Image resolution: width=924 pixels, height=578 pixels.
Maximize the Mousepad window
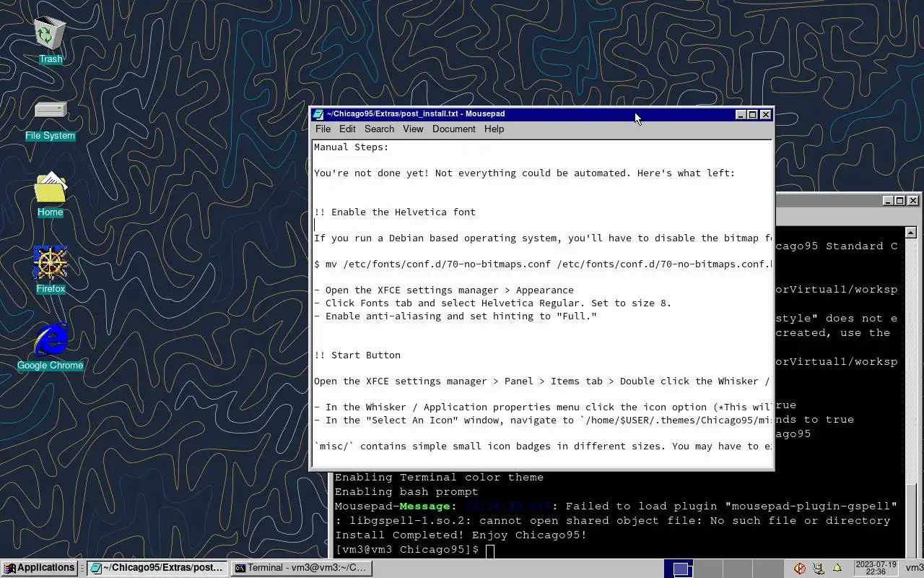[752, 114]
